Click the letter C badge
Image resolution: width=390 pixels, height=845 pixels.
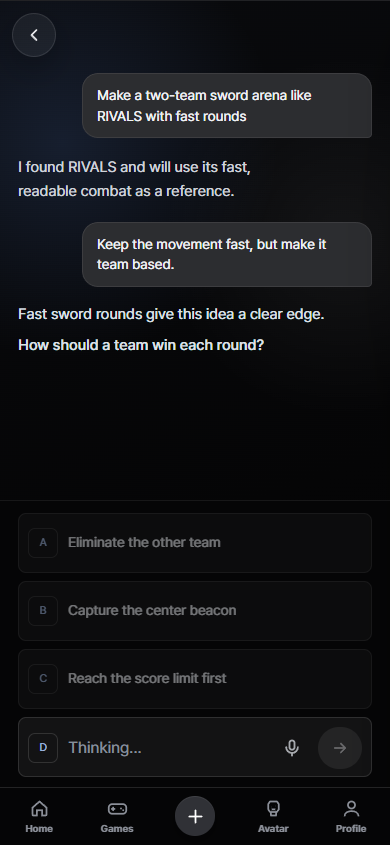tap(43, 678)
